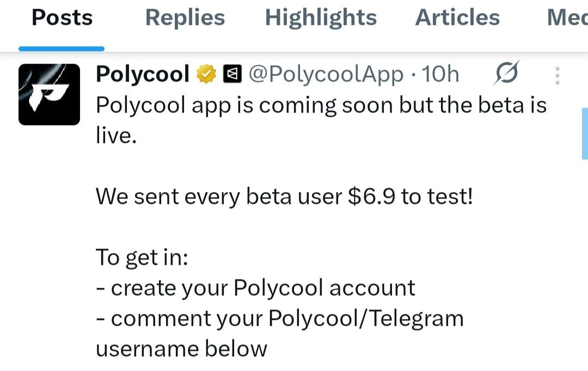Tap the "We sent every beta user $6.9" text

pos(284,196)
